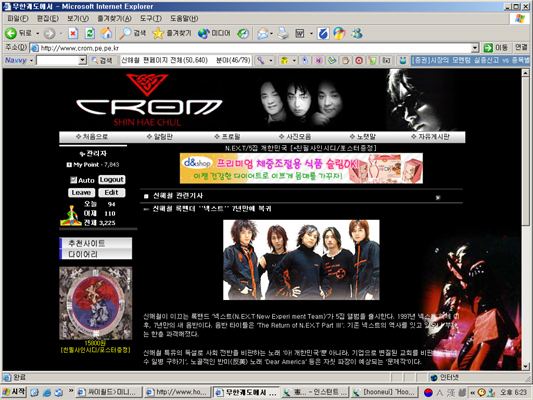Click the Print icon in toolbar
Image resolution: width=533 pixels, height=400 pixels.
pyautogui.click(x=283, y=33)
